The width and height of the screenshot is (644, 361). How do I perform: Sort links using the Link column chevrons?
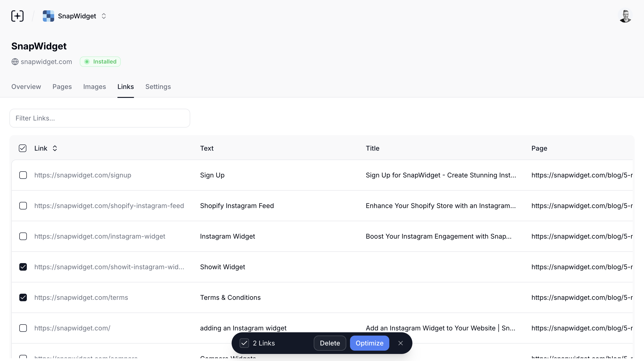pyautogui.click(x=55, y=148)
